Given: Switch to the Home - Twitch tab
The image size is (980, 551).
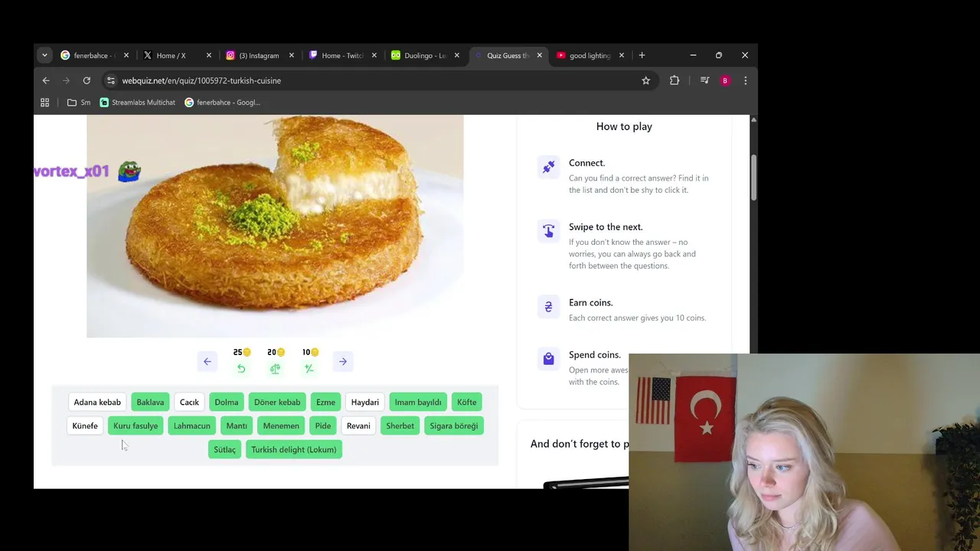Looking at the screenshot, I should pos(341,55).
